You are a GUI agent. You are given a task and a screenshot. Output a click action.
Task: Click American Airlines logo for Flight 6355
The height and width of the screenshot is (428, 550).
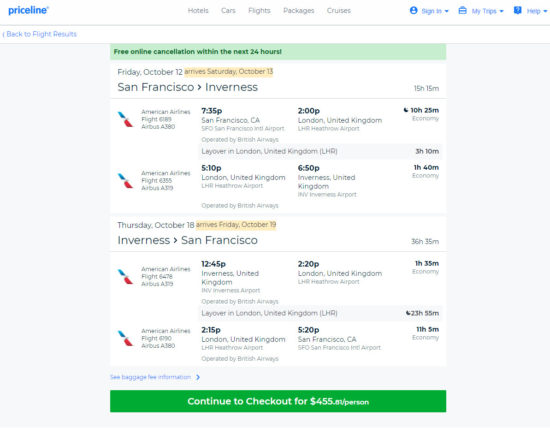click(125, 181)
